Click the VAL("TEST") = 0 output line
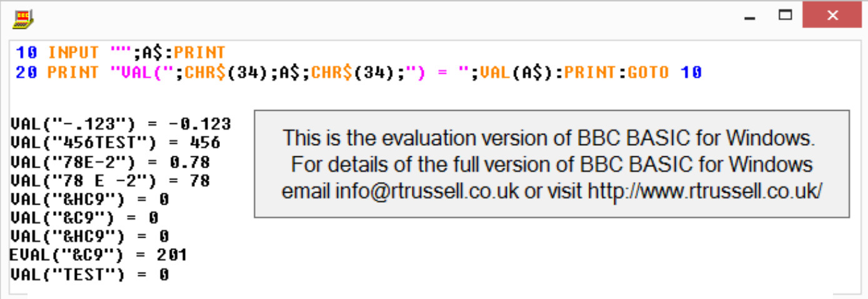The image size is (868, 299). tap(89, 274)
